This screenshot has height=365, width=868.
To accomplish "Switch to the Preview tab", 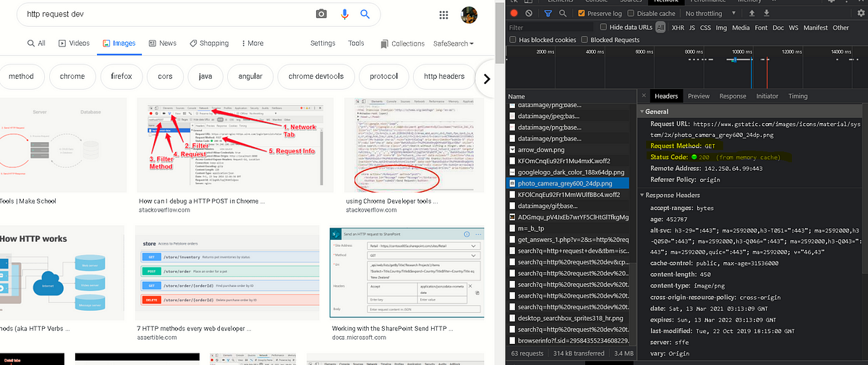I will 699,96.
